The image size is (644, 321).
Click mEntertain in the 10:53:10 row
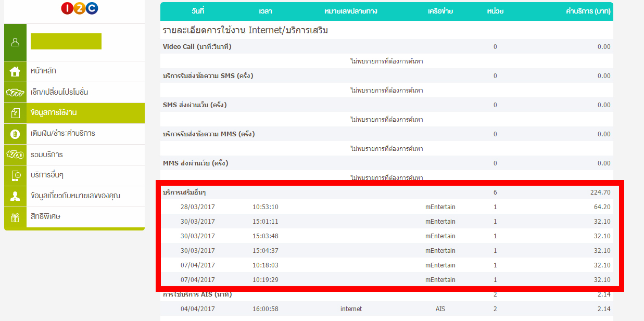coord(440,207)
